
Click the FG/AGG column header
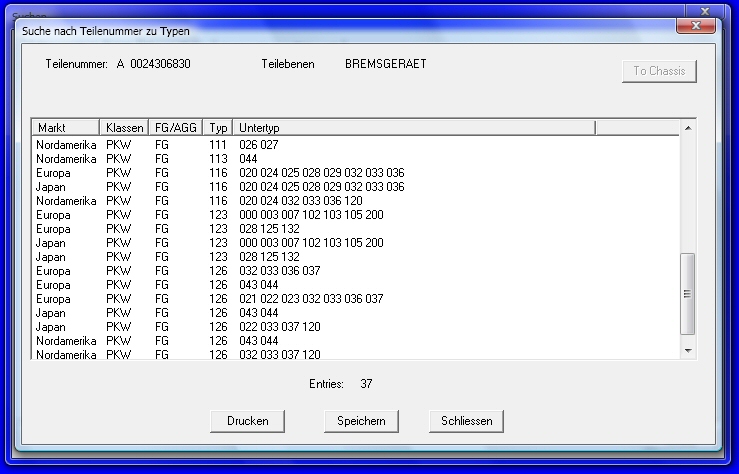(176, 128)
